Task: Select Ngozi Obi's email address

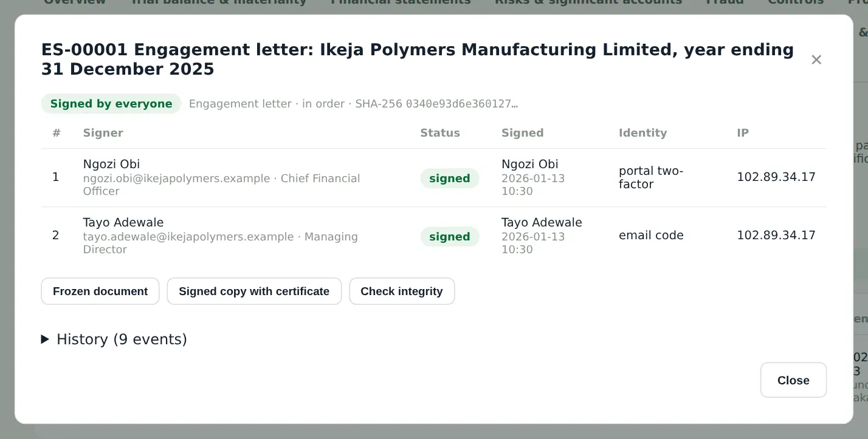Action: tap(176, 179)
